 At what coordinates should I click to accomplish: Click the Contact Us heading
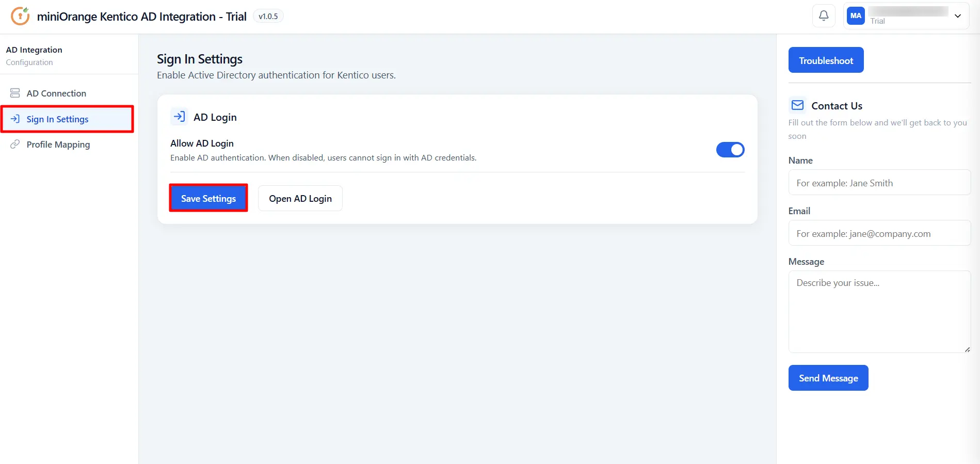[837, 106]
